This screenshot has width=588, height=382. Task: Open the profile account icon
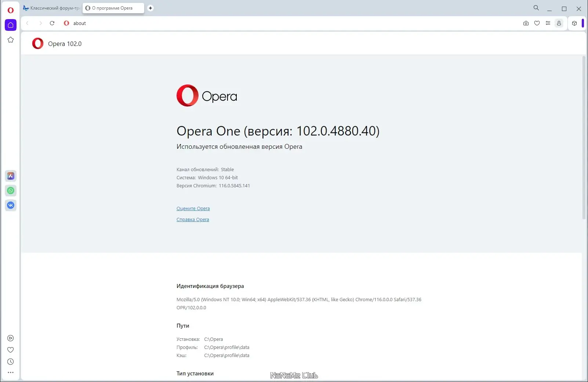pos(559,23)
